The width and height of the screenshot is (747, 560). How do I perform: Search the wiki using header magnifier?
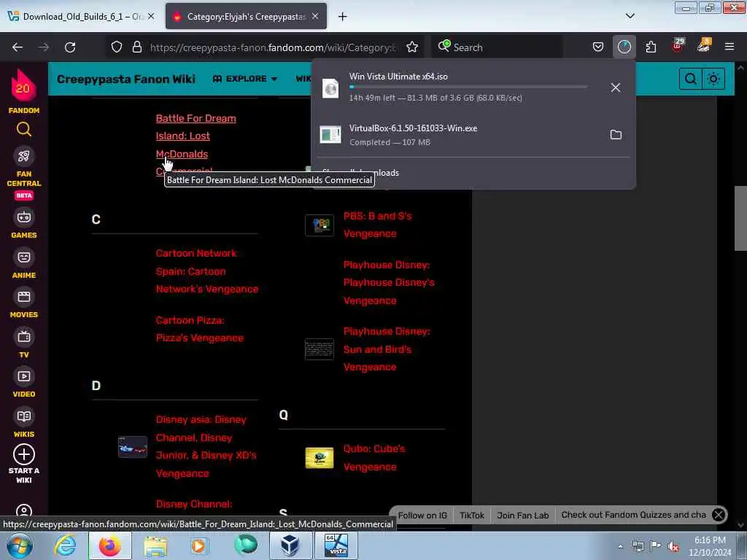pos(690,79)
